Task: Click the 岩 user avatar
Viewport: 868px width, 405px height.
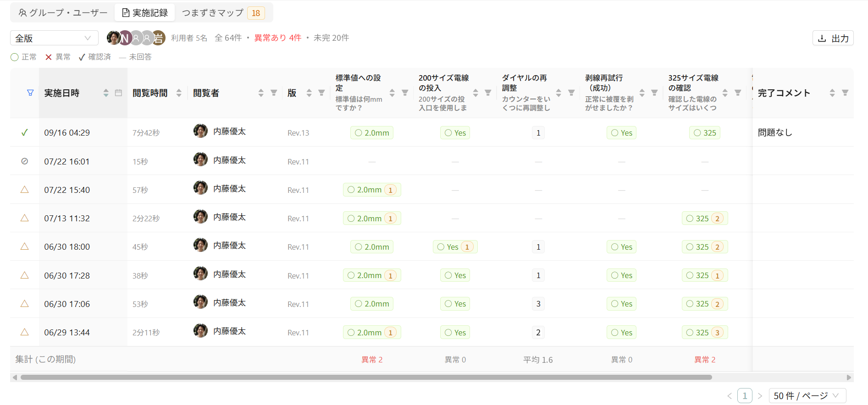Action: [x=158, y=38]
